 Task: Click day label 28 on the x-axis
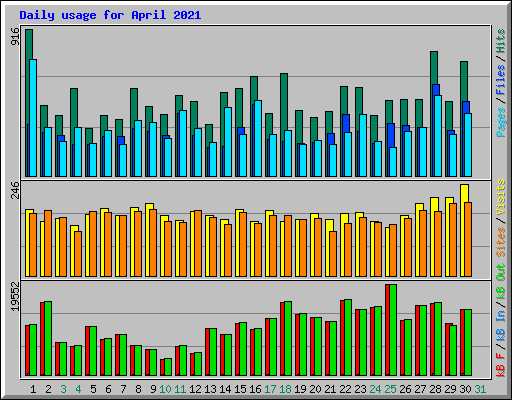(435, 389)
